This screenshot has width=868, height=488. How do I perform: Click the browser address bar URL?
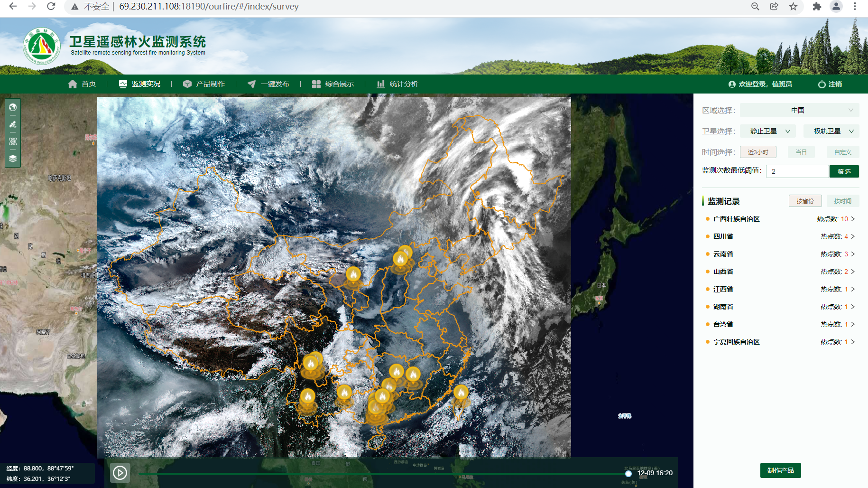[x=209, y=6]
